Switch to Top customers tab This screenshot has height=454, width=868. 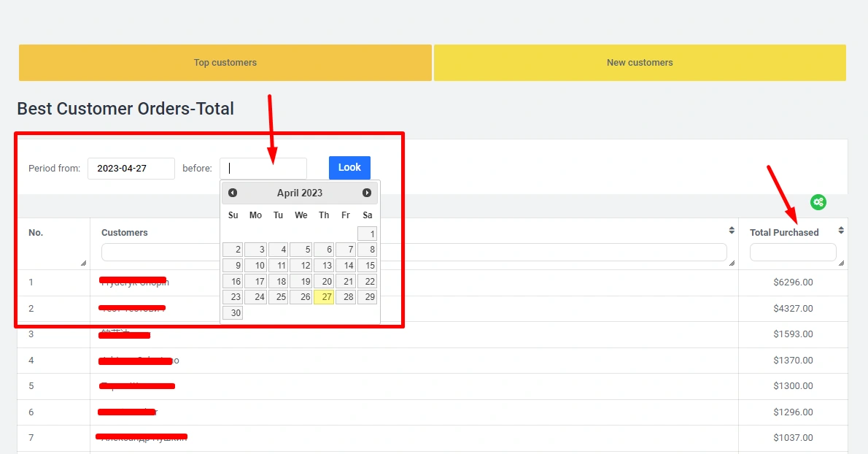point(225,63)
